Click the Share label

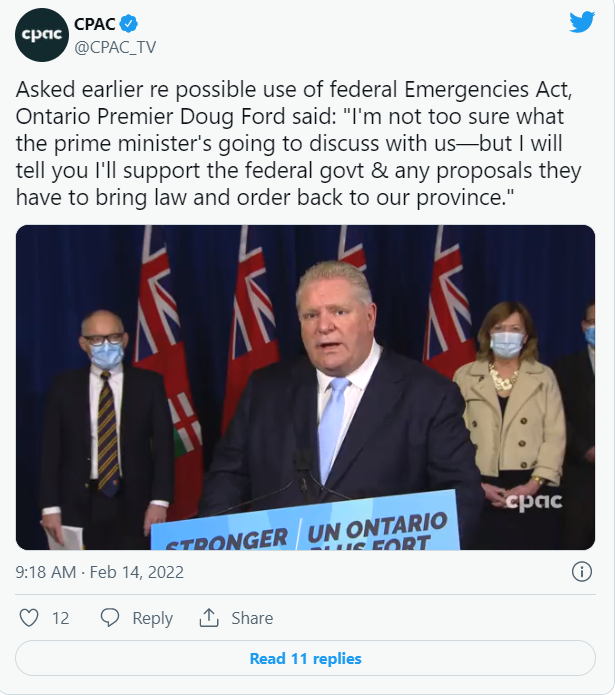click(252, 618)
